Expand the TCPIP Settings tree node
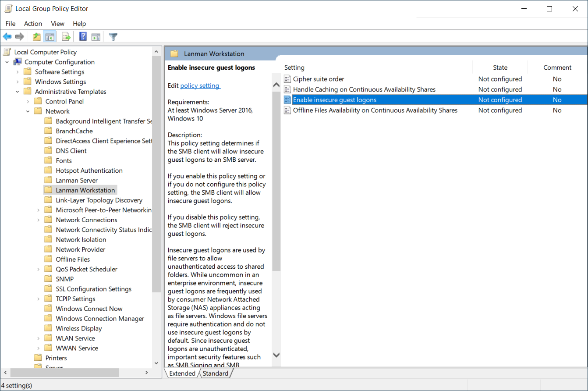The width and height of the screenshot is (588, 391). [38, 299]
